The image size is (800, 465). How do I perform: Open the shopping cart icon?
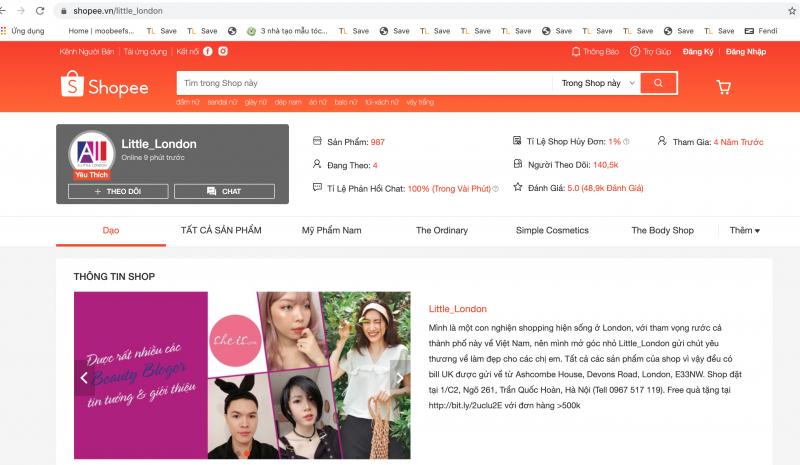[723, 87]
